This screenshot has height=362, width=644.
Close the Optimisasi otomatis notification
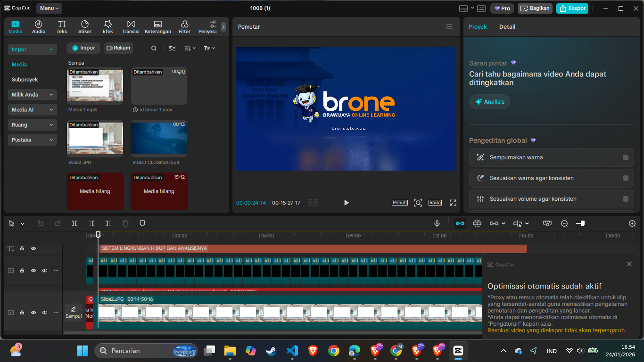pos(629,264)
